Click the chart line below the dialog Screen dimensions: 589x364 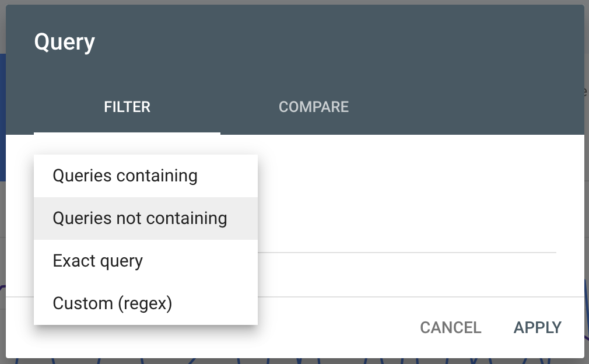click(x=292, y=361)
